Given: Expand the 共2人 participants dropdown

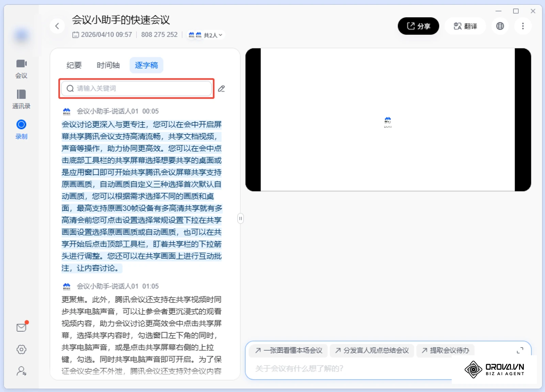Looking at the screenshot, I should pos(206,35).
